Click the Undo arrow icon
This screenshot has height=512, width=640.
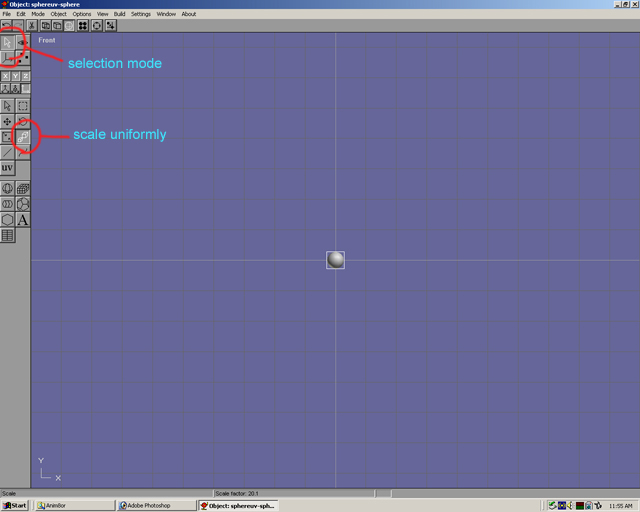[x=7, y=26]
